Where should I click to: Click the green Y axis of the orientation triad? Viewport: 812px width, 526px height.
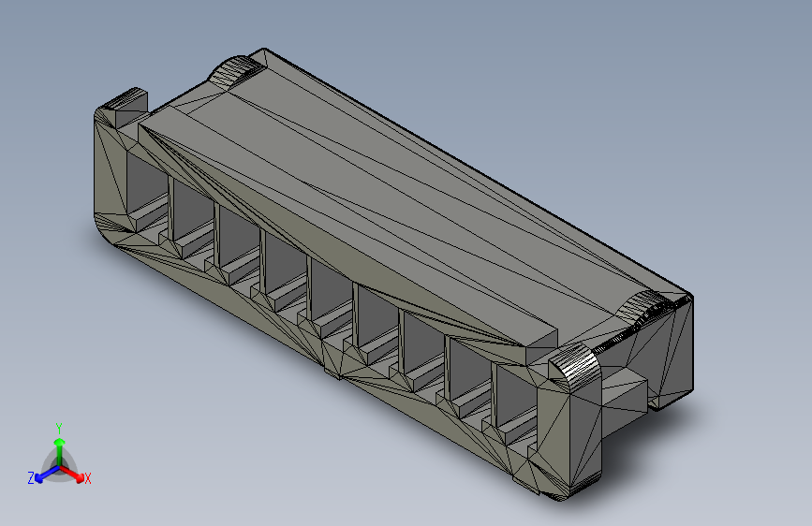(x=60, y=452)
